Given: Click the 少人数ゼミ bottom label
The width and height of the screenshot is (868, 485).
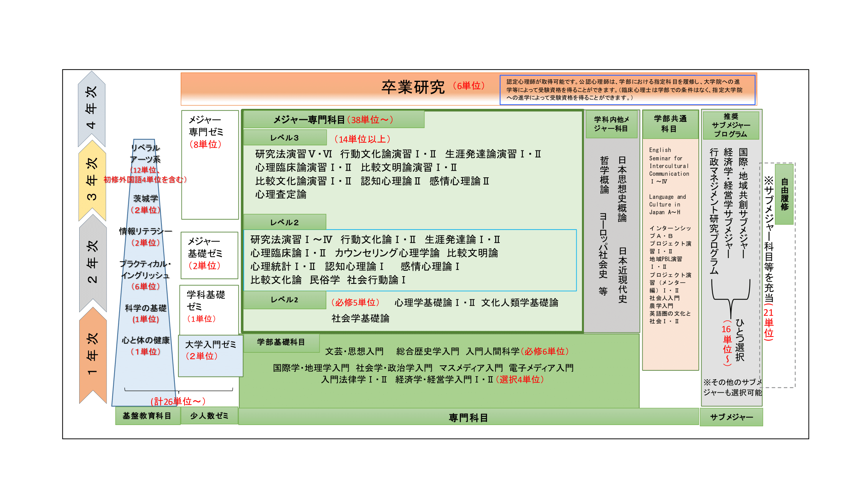Looking at the screenshot, I should coord(210,416).
